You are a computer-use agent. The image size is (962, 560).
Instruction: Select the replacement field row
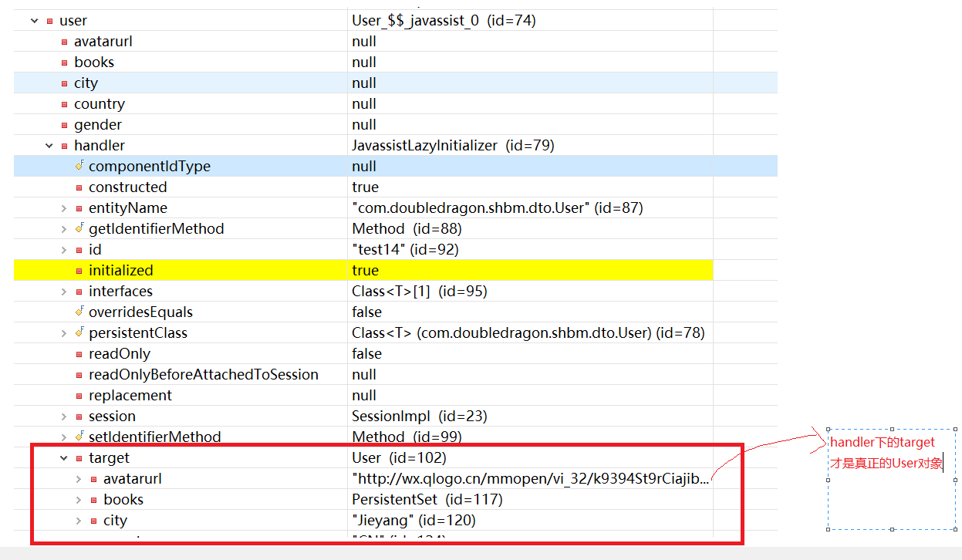395,395
